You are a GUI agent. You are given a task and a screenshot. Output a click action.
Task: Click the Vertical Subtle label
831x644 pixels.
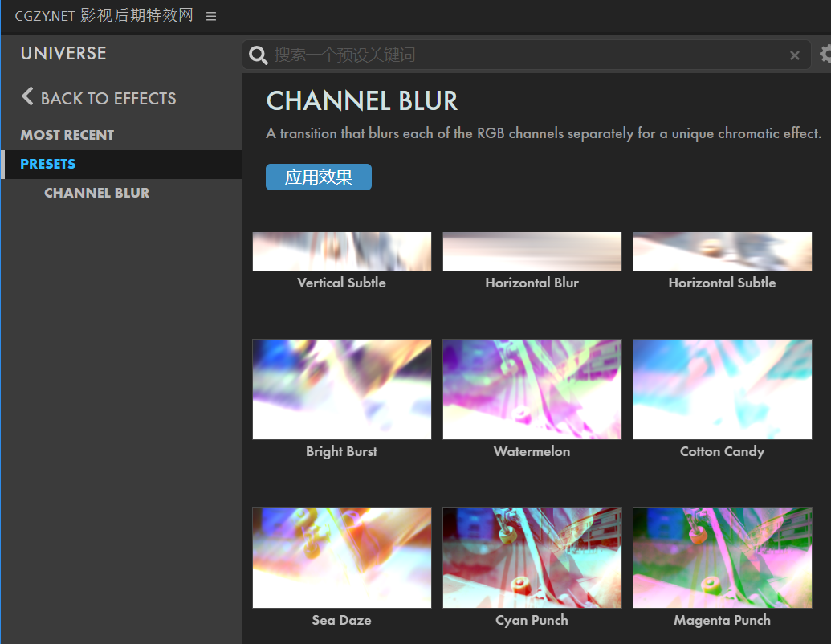coord(342,283)
